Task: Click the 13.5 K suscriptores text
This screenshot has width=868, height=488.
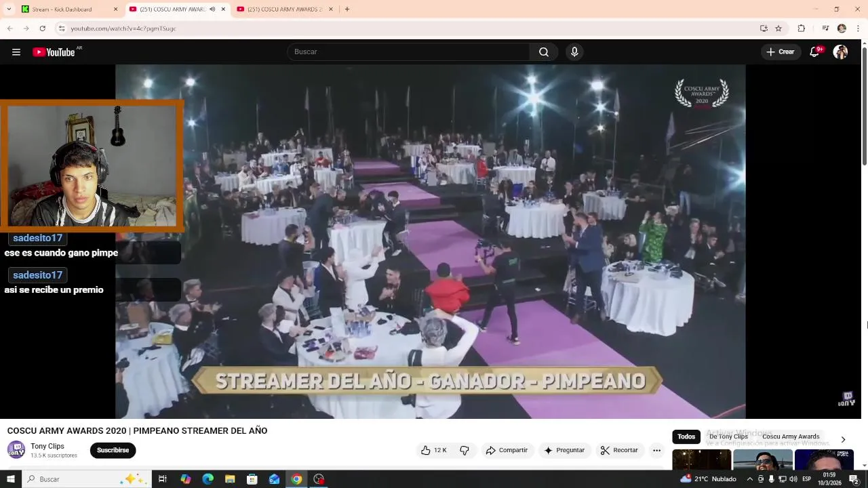Action: tap(54, 455)
